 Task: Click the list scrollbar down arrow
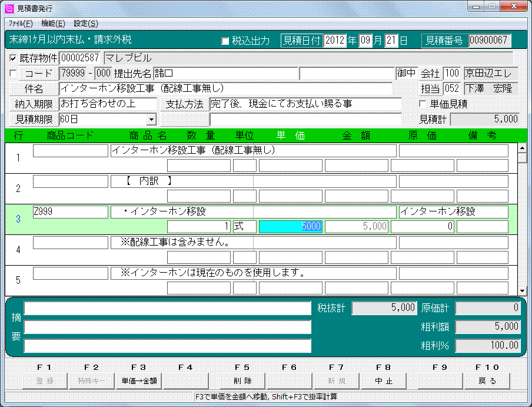(x=522, y=291)
